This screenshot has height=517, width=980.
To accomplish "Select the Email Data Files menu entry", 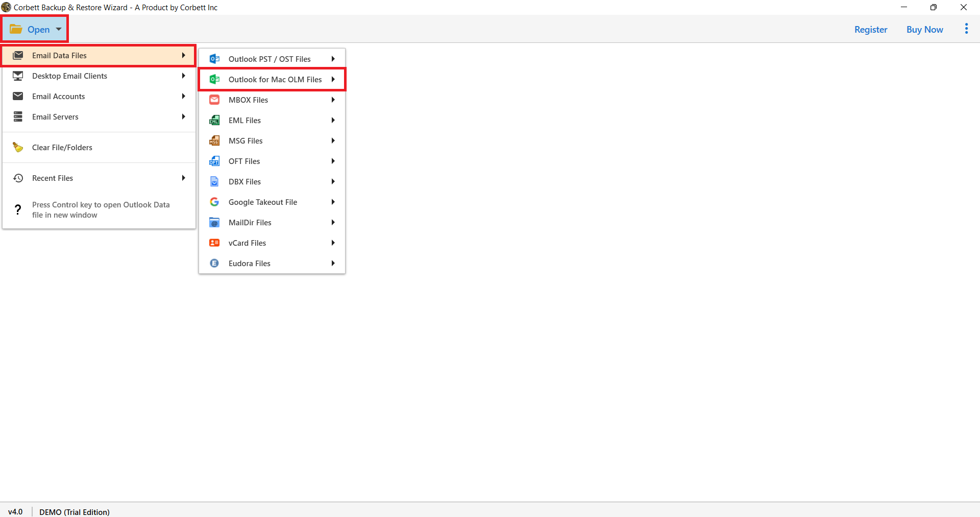I will (x=99, y=55).
